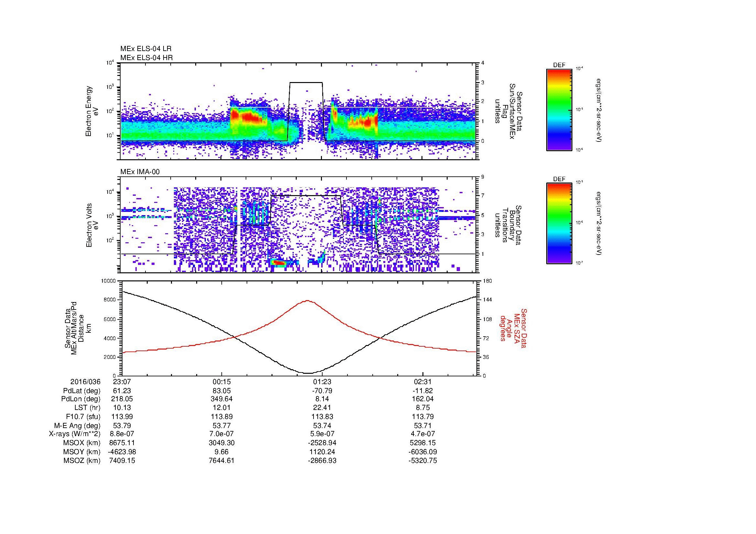The height and width of the screenshot is (534, 756).
Task: Select the MEx ELS-04 LR label
Action: (x=146, y=49)
